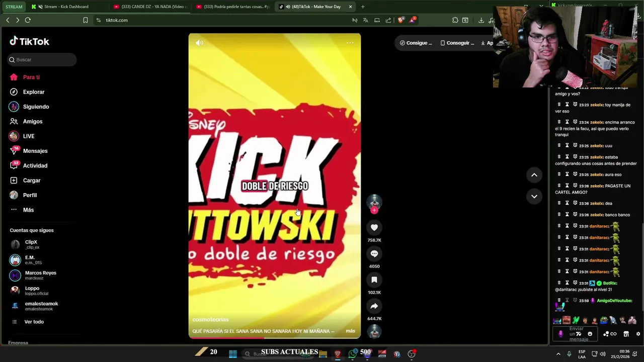Click the Consigue button in top bar
Image resolution: width=644 pixels, height=362 pixels.
(x=416, y=43)
